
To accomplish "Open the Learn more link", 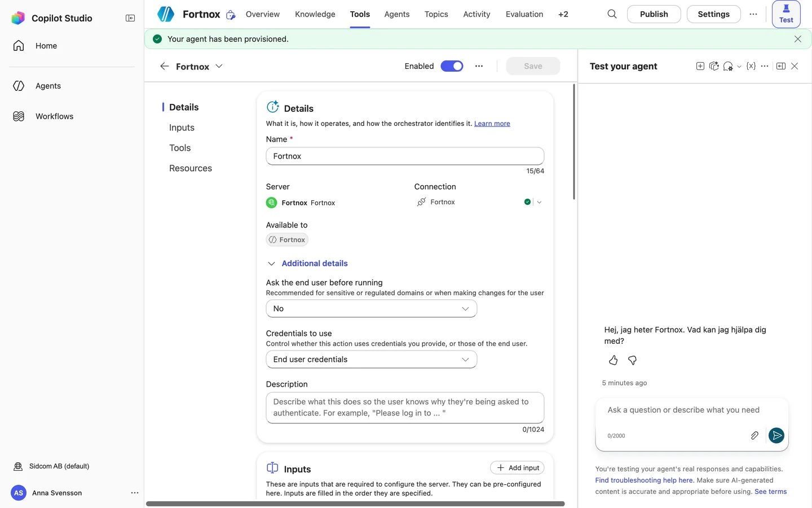I will 492,124.
